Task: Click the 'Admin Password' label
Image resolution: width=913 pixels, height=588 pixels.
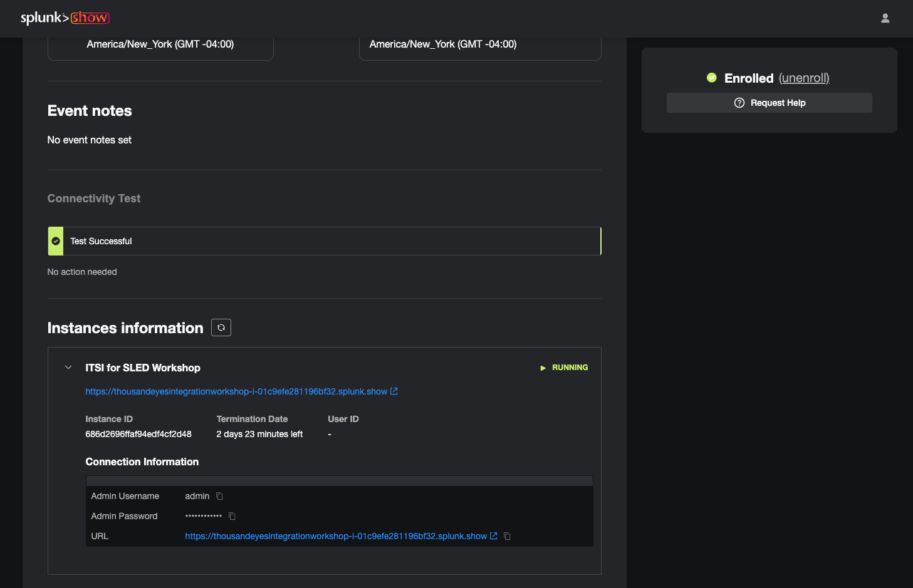Action: point(124,516)
